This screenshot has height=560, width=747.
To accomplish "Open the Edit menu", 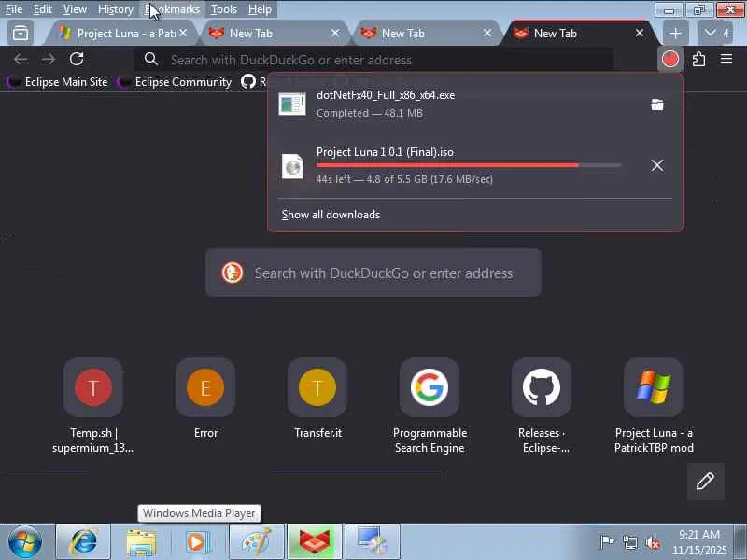I will point(42,9).
